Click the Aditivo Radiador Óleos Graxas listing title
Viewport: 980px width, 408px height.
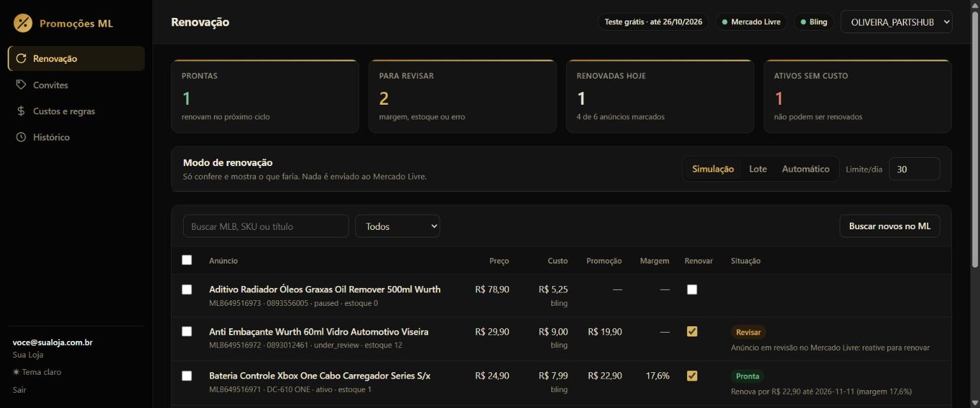325,289
